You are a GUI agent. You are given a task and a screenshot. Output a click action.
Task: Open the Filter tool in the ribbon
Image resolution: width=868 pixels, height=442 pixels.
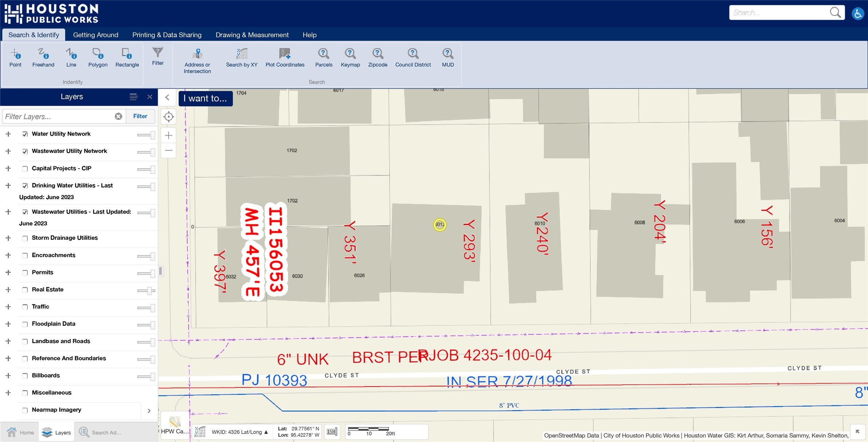tap(157, 56)
